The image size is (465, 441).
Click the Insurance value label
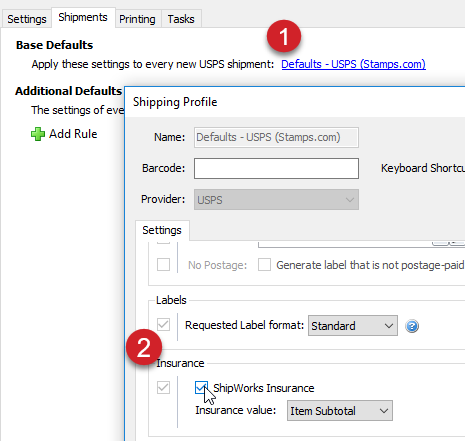[x=236, y=410]
